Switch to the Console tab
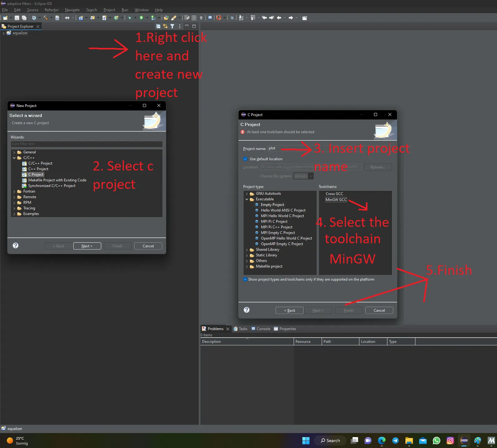Screen dimensions: 497x448 pyautogui.click(x=261, y=329)
